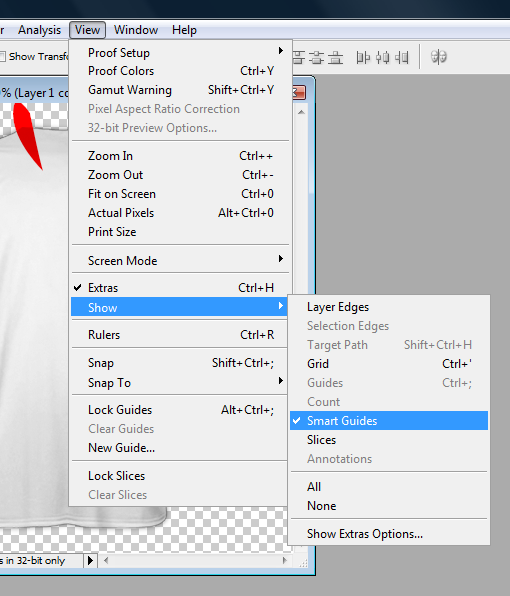
Task: Click the vertical scrollbar up arrow
Action: pos(301,112)
